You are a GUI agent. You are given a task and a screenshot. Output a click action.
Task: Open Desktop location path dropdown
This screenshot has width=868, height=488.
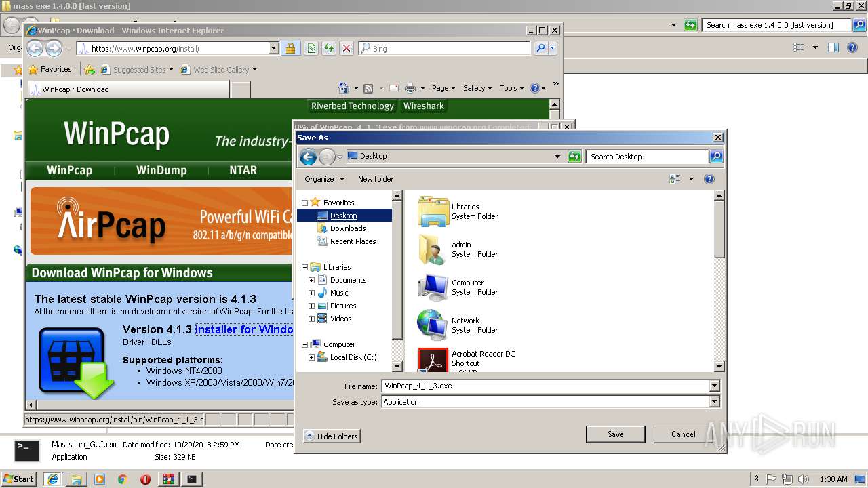(557, 157)
